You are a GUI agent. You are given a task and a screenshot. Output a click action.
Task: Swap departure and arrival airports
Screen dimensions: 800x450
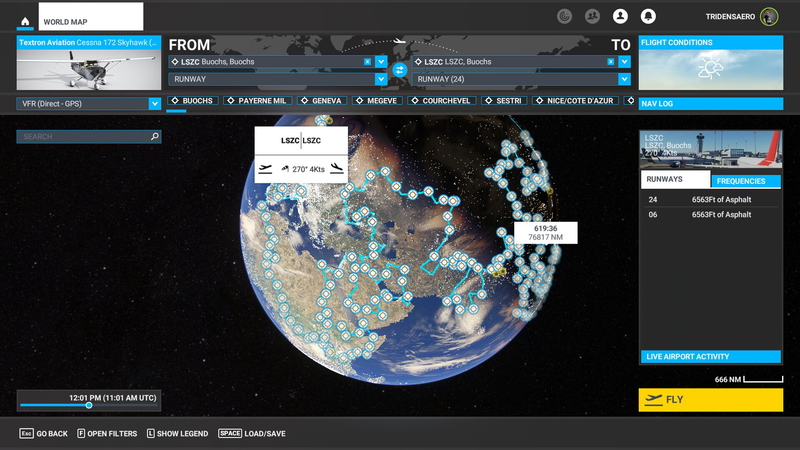click(x=399, y=70)
